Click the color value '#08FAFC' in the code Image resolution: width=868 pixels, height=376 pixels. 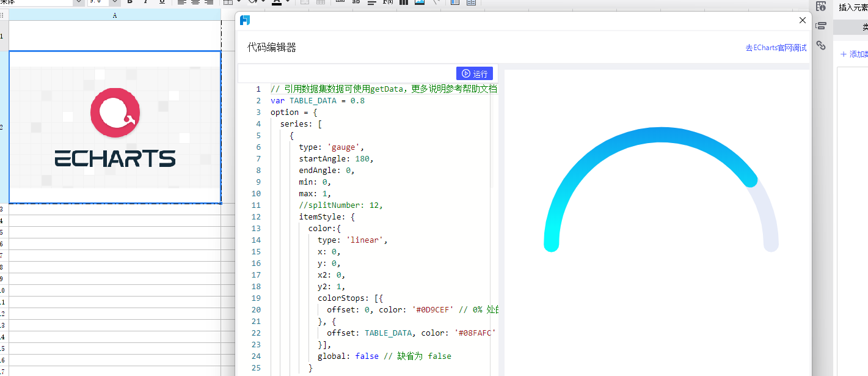[475, 333]
